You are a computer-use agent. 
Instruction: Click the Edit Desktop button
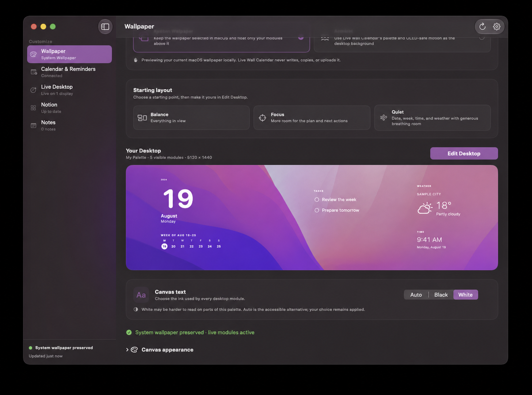coord(464,154)
